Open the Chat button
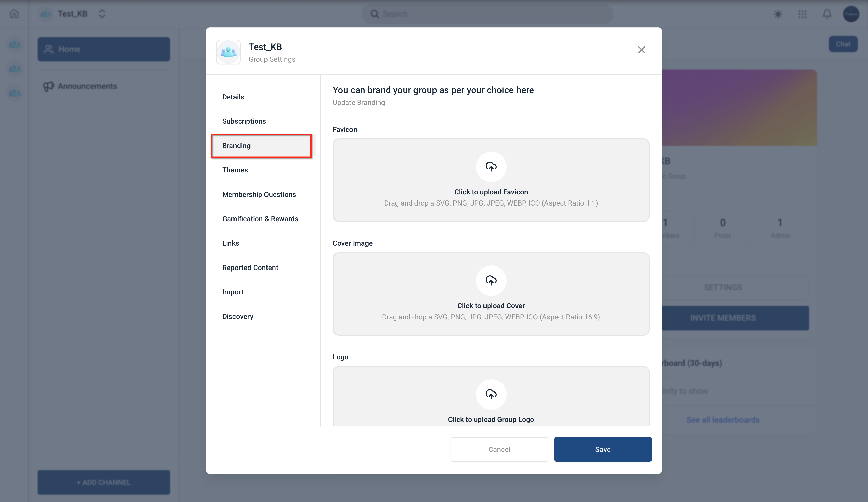The height and width of the screenshot is (502, 868). tap(843, 44)
